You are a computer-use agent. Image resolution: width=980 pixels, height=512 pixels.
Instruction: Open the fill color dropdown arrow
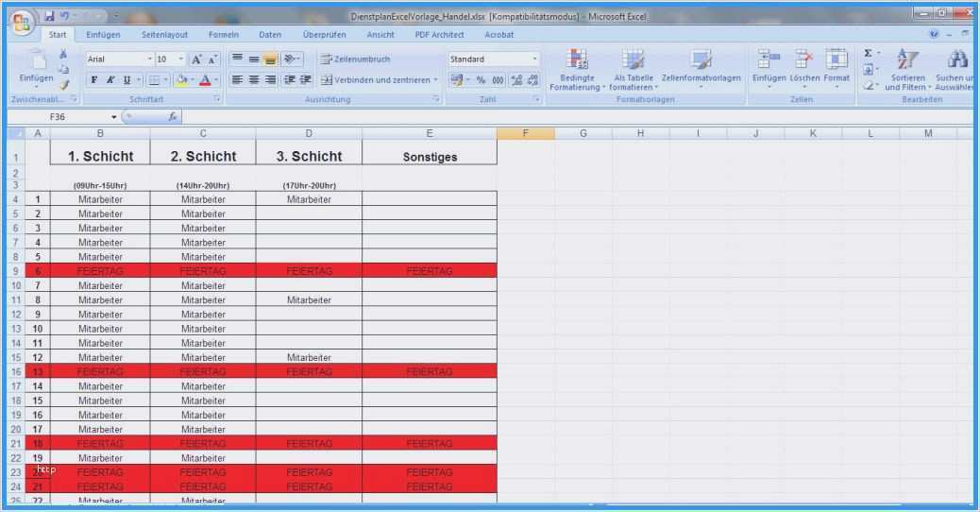pyautogui.click(x=192, y=80)
